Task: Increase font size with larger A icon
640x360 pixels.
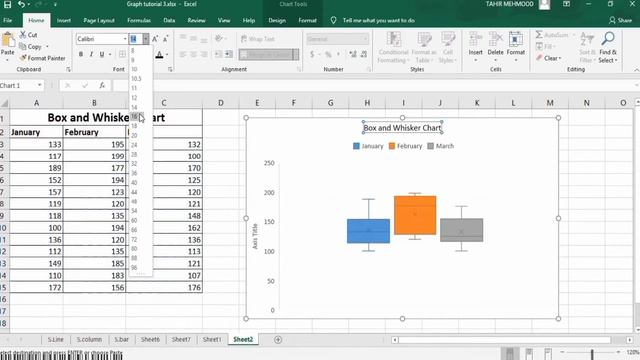Action: coord(155,39)
